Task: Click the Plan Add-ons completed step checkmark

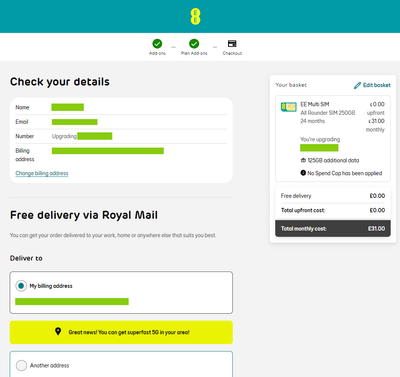Action: [x=194, y=44]
